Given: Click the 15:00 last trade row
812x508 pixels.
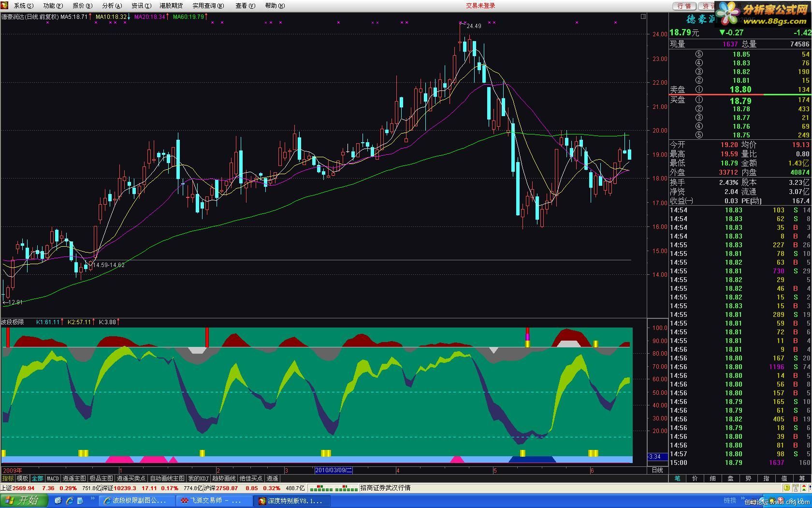Looking at the screenshot, I should [740, 463].
